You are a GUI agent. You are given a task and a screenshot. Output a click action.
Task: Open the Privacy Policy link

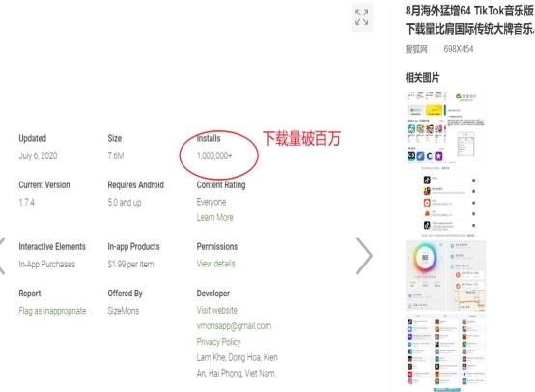point(218,342)
